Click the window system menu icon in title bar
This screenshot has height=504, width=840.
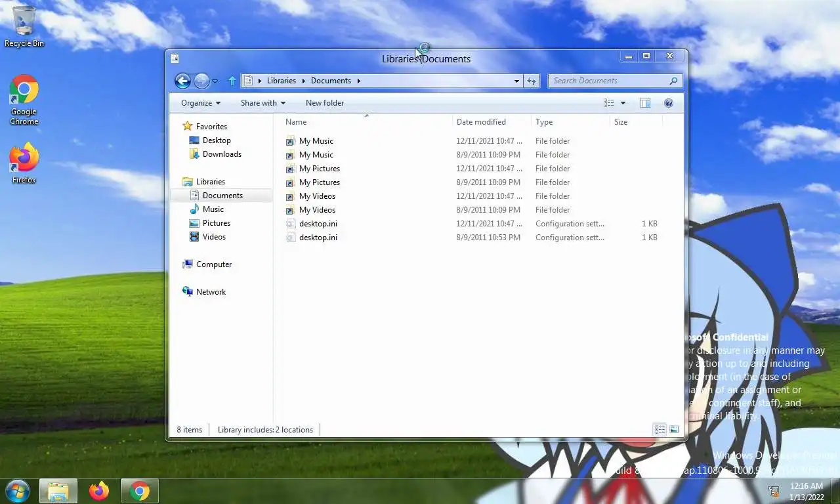pos(175,58)
